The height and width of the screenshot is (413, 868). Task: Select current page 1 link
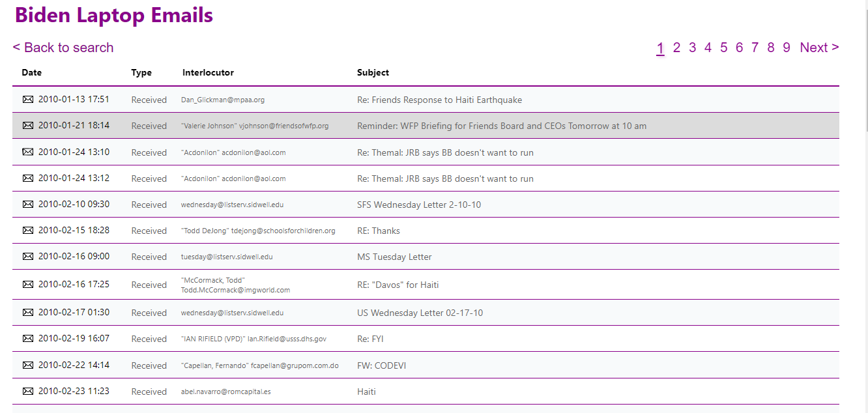coord(660,48)
